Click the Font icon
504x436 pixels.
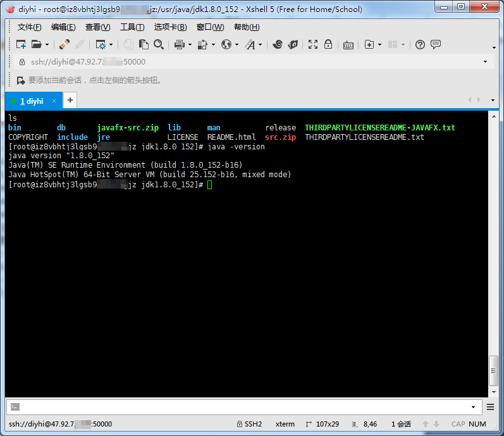tap(250, 44)
